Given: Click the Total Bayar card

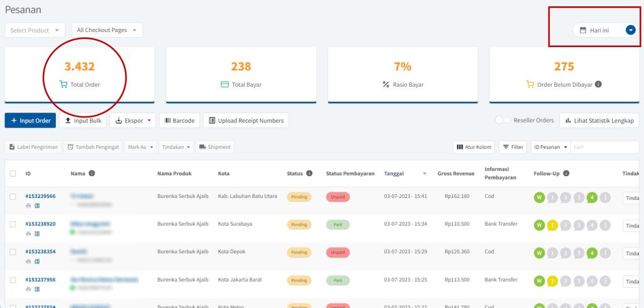Looking at the screenshot, I should [241, 74].
